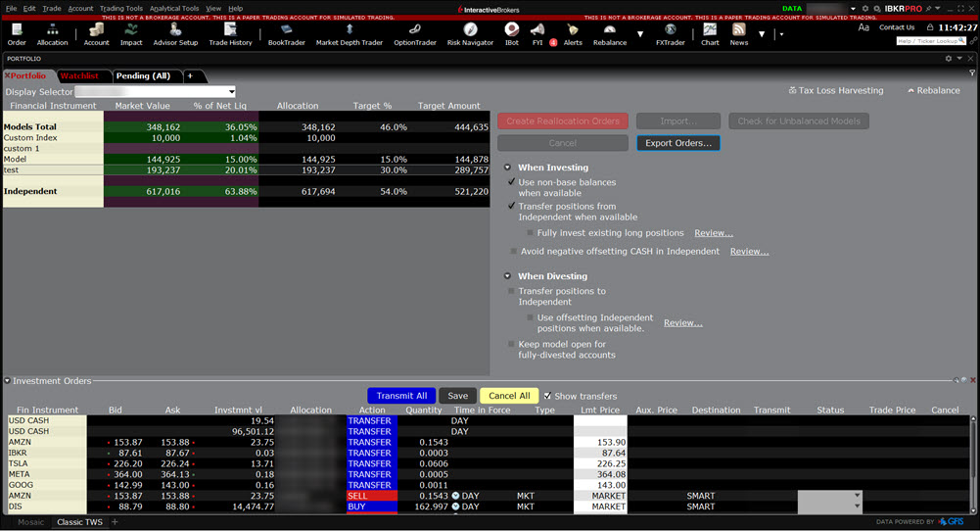Open Portfolio panel configuration gear icon
Viewport: 980px width, 531px height.
[948, 58]
